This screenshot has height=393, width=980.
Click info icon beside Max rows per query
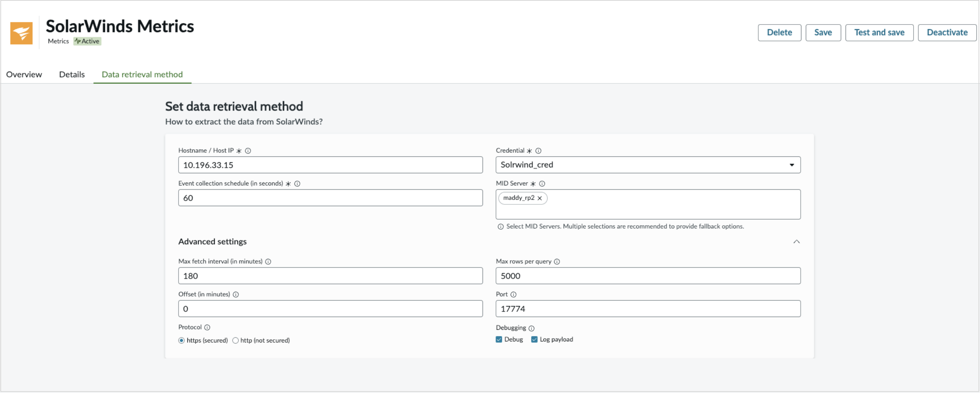pos(557,262)
